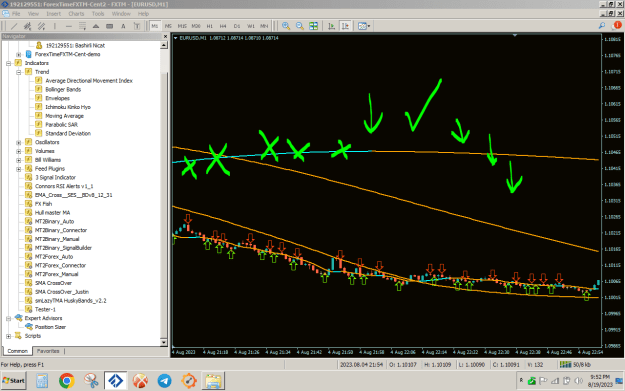Open the Charts menu

tap(76, 14)
